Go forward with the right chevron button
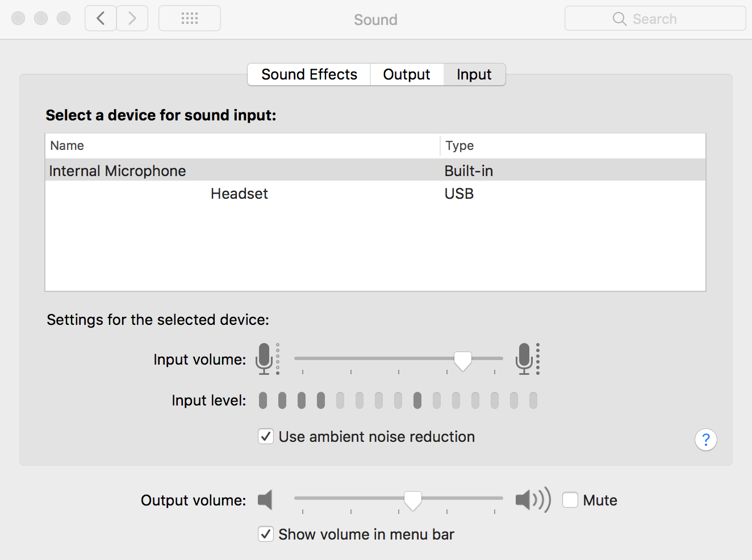The height and width of the screenshot is (560, 752). coord(132,19)
